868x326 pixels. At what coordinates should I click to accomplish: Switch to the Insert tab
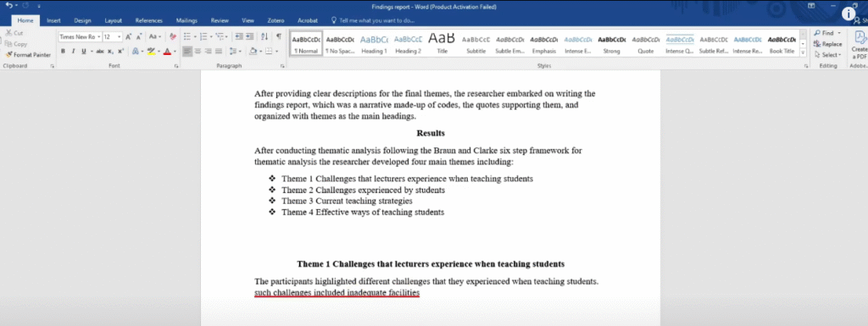[x=53, y=20]
